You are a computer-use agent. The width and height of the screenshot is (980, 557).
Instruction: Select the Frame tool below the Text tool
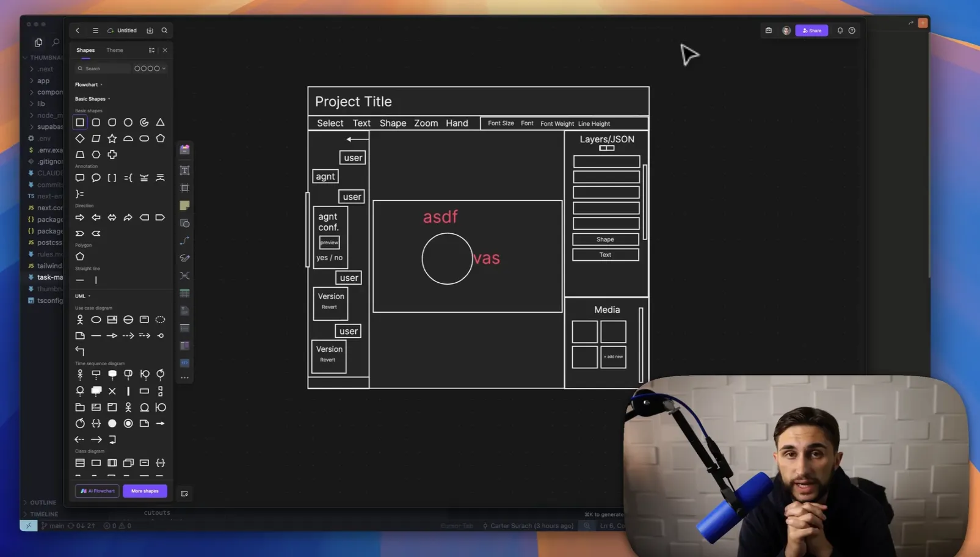tap(185, 187)
